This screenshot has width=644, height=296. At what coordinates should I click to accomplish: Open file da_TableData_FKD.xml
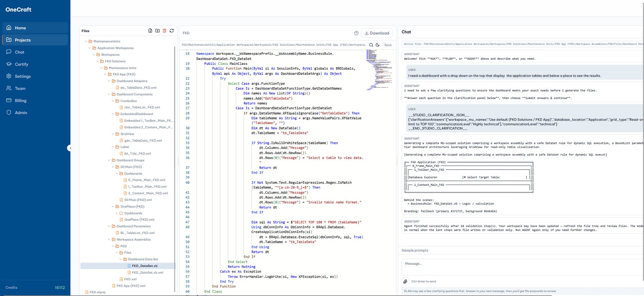point(138,88)
